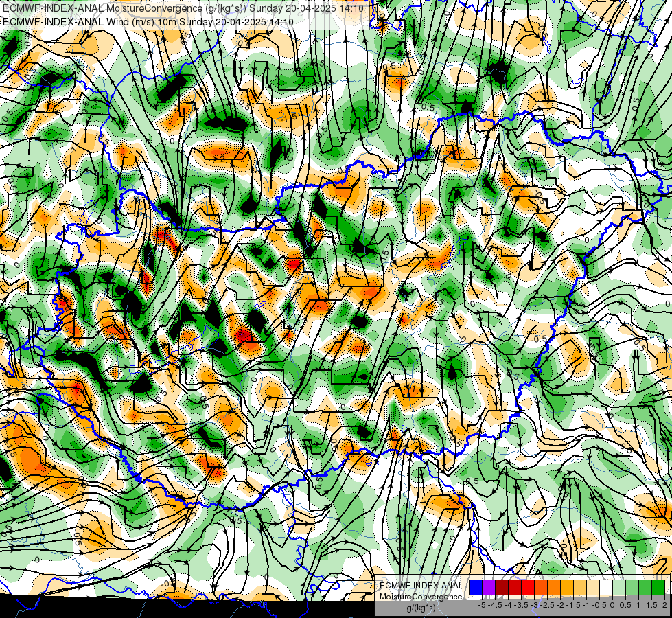The height and width of the screenshot is (618, 672).
Task: Click the legend label ECMWF-INDEX-ANAL
Action: pyautogui.click(x=421, y=586)
